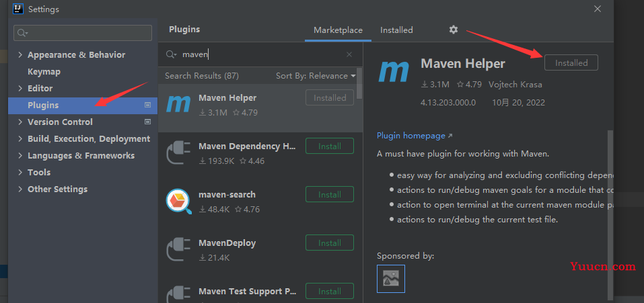The height and width of the screenshot is (303, 644).
Task: Open search history magnifier in plugin search
Action: pos(172,54)
